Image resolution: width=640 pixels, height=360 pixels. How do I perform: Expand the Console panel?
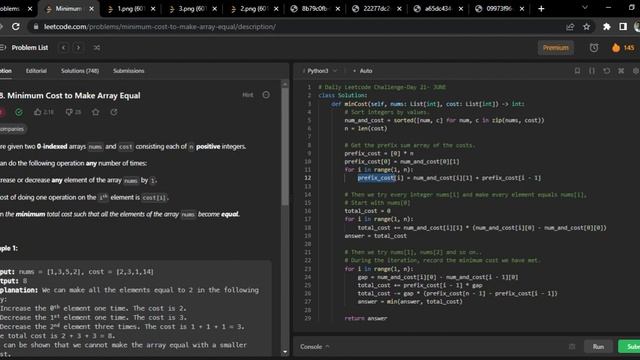click(x=314, y=347)
